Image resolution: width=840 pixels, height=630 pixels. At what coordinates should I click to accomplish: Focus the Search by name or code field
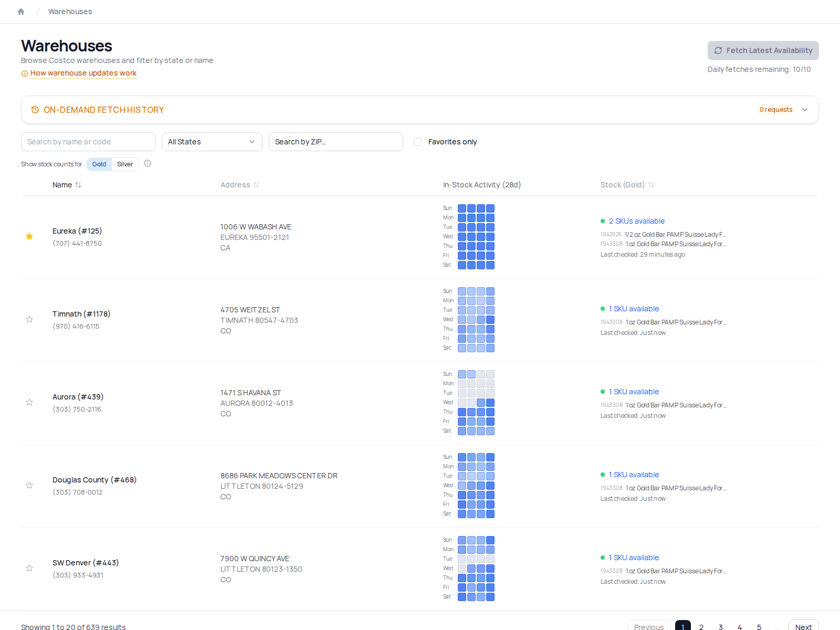(x=88, y=142)
